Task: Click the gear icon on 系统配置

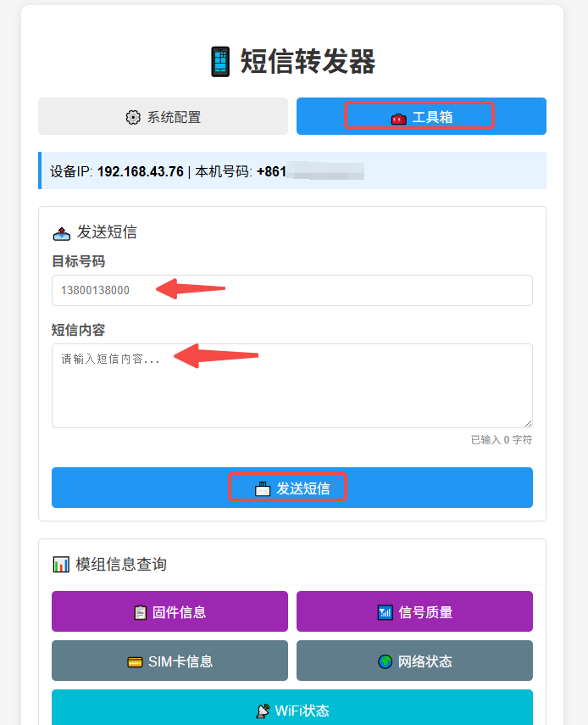Action: coord(133,117)
